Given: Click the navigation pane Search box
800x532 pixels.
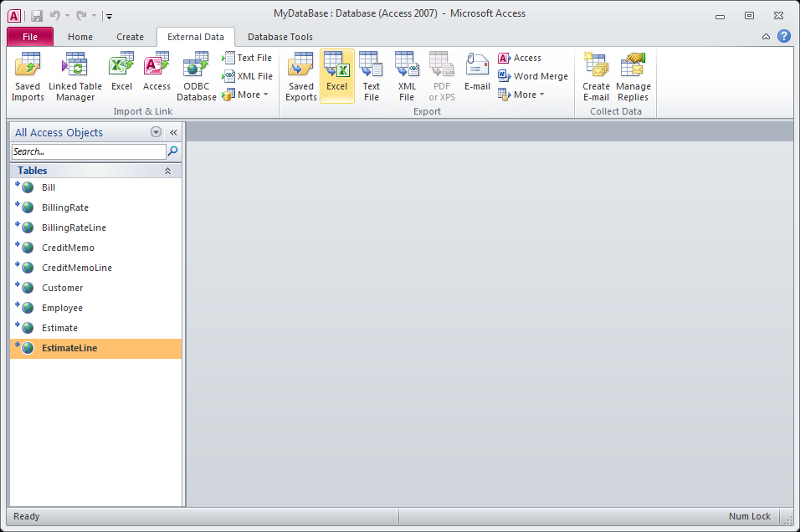Looking at the screenshot, I should (89, 151).
